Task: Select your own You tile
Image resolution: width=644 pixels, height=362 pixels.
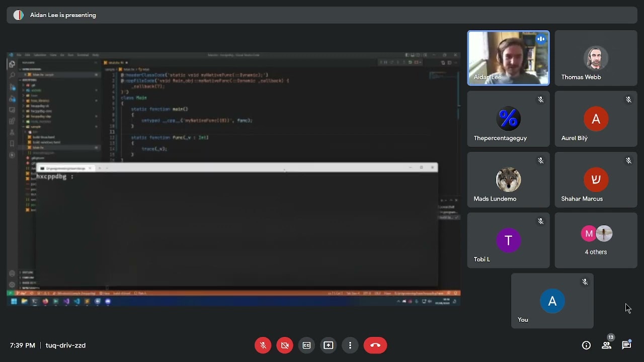Action: click(552, 301)
